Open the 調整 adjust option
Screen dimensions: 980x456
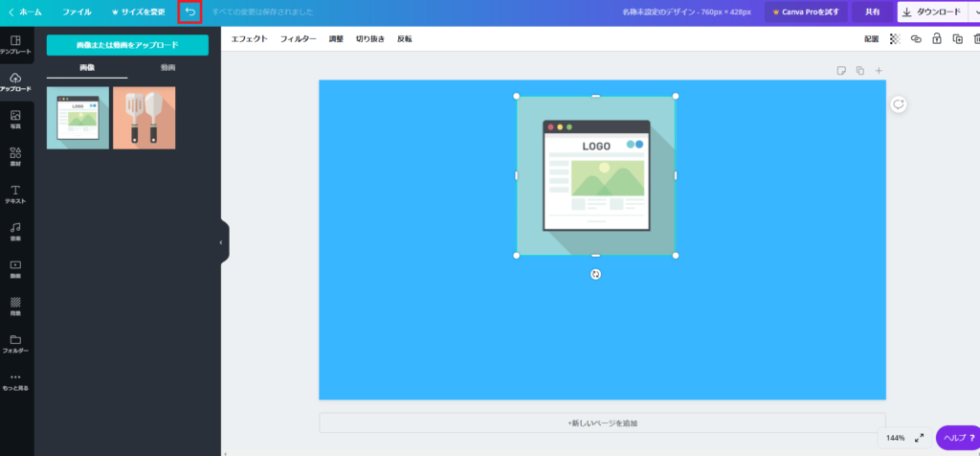click(336, 38)
